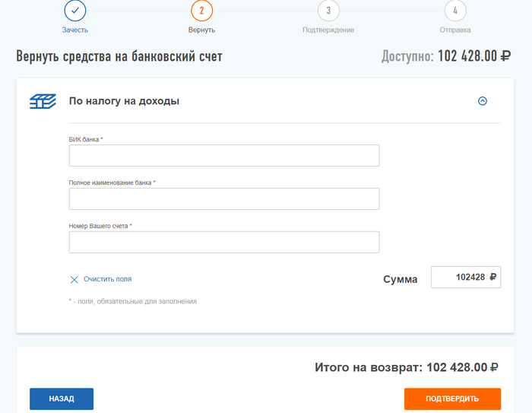This screenshot has height=413, width=532.
Task: Click the Полное наименование банка field
Action: point(223,199)
